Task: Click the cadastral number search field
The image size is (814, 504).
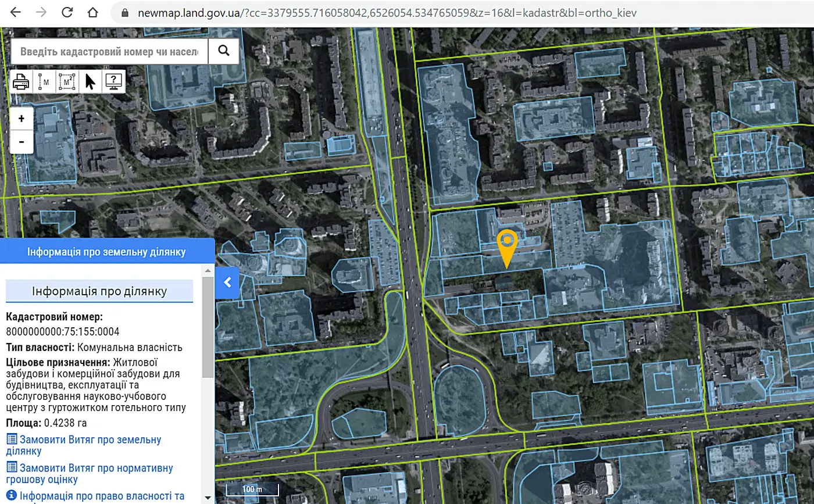Action: (x=109, y=51)
